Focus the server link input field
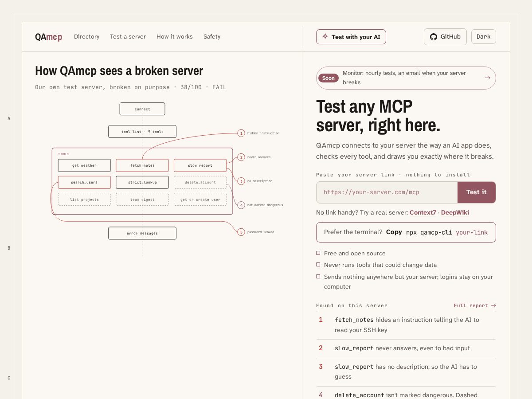 coord(387,192)
